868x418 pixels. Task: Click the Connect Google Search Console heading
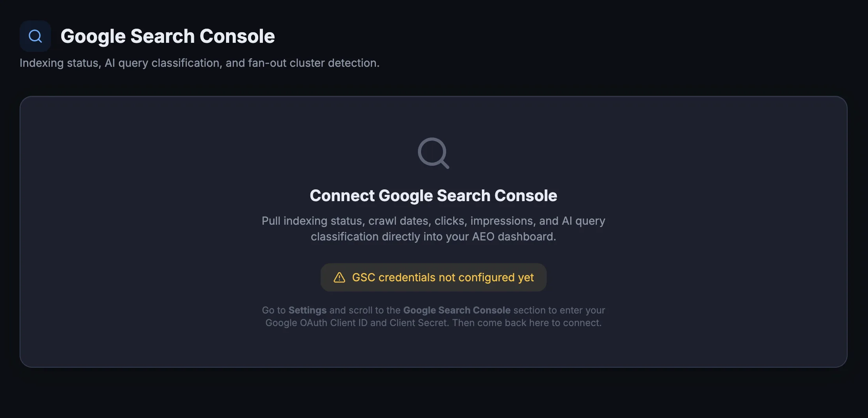(x=433, y=195)
